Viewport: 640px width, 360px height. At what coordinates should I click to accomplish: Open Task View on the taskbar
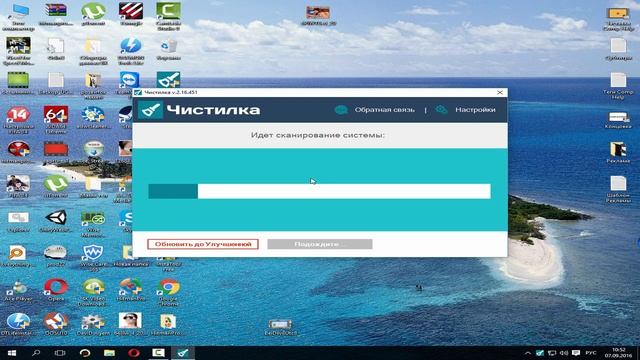point(60,353)
